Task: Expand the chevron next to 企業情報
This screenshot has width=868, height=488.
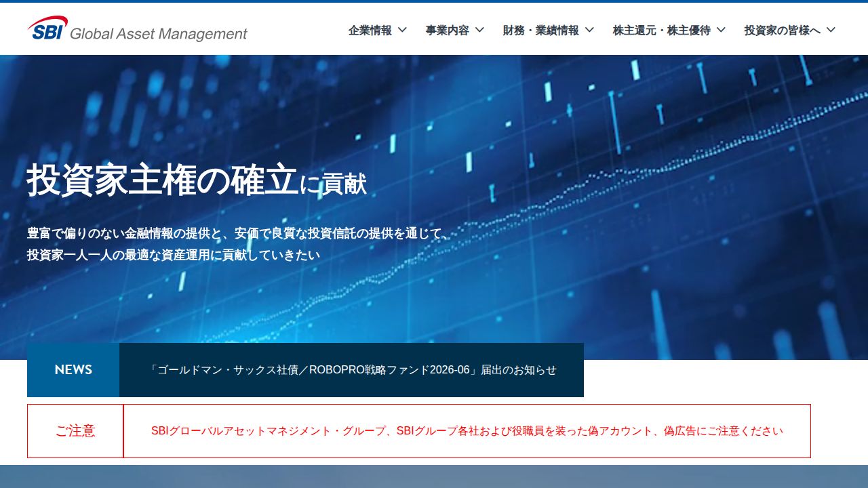Action: (x=402, y=30)
